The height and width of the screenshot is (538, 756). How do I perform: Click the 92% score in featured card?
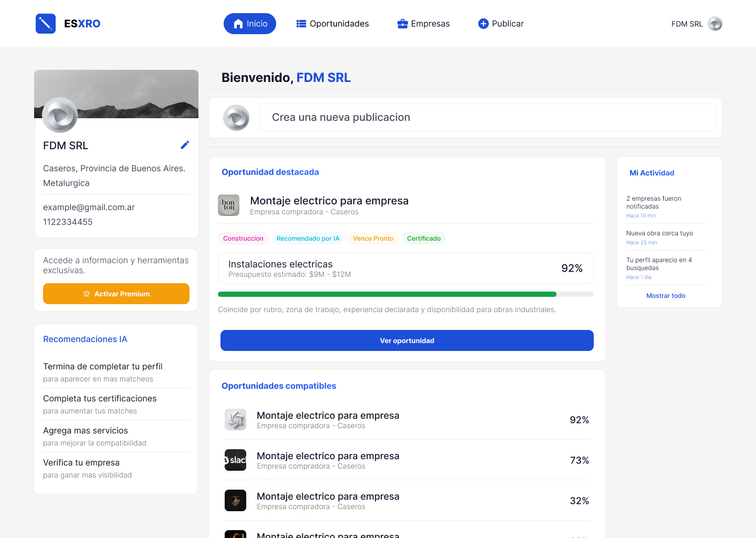click(572, 268)
